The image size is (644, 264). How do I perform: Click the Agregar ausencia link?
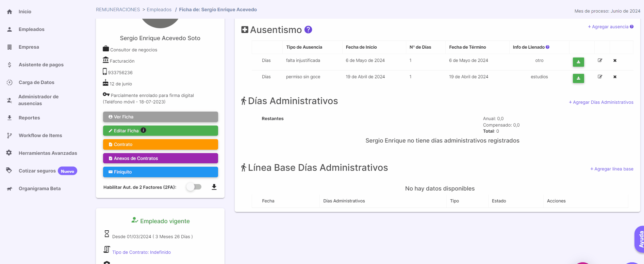coord(608,27)
